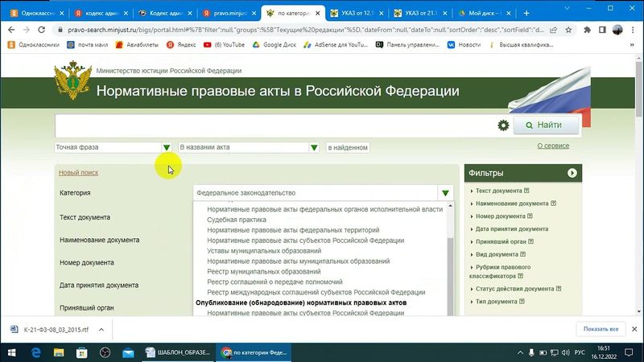Open почта маил bookmark

click(x=88, y=45)
